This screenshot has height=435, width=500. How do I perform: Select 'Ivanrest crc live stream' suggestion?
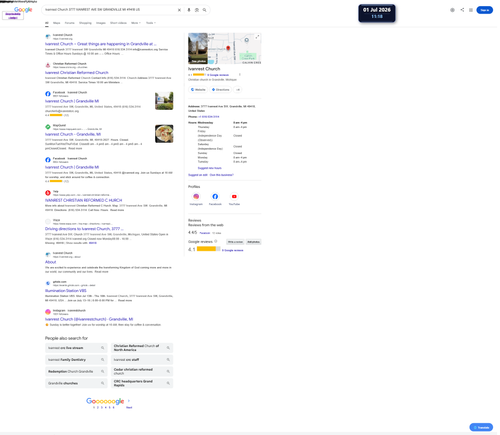click(x=76, y=348)
